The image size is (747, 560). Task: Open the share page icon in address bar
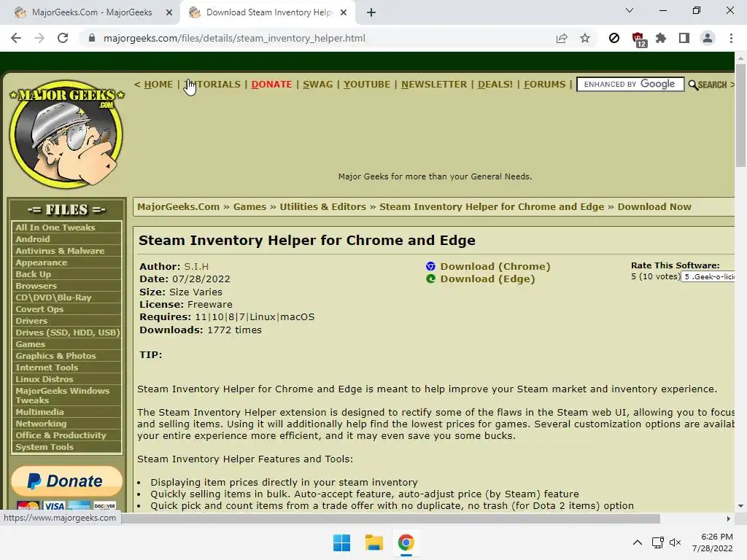(x=562, y=38)
